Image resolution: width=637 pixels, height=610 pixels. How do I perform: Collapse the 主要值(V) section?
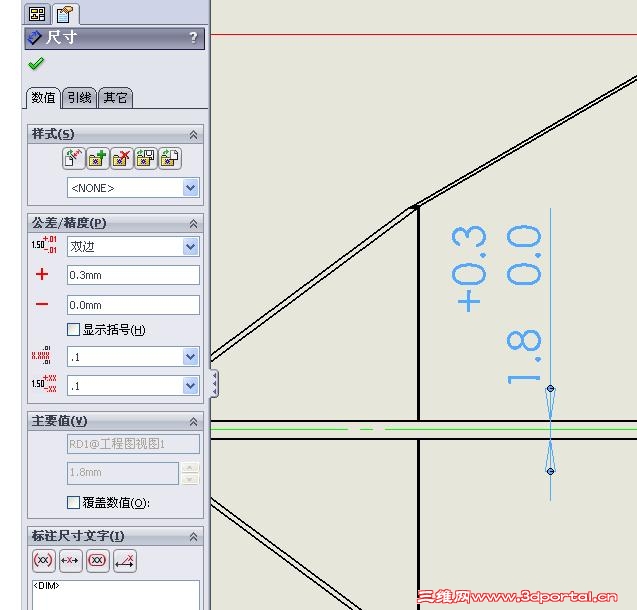point(193,422)
